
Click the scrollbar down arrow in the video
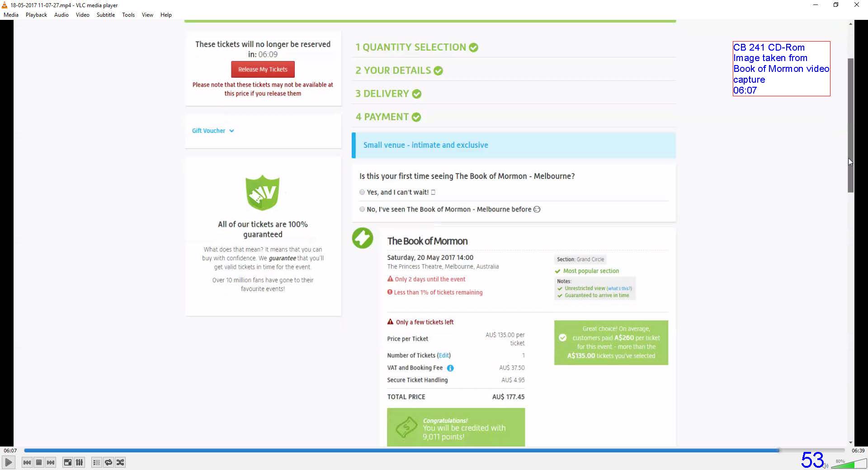tap(851, 442)
